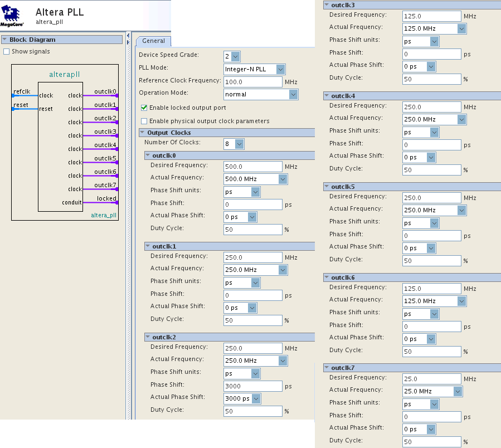Uncheck Enable locked output port
Viewport: 501px width, 448px height.
pyautogui.click(x=144, y=108)
